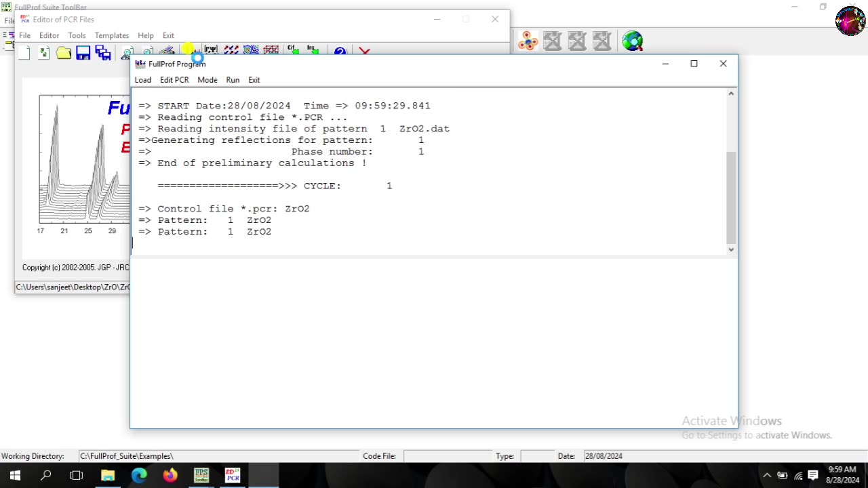Open Help menu in Editor of PCR Files
This screenshot has width=868, height=488.
tap(146, 35)
